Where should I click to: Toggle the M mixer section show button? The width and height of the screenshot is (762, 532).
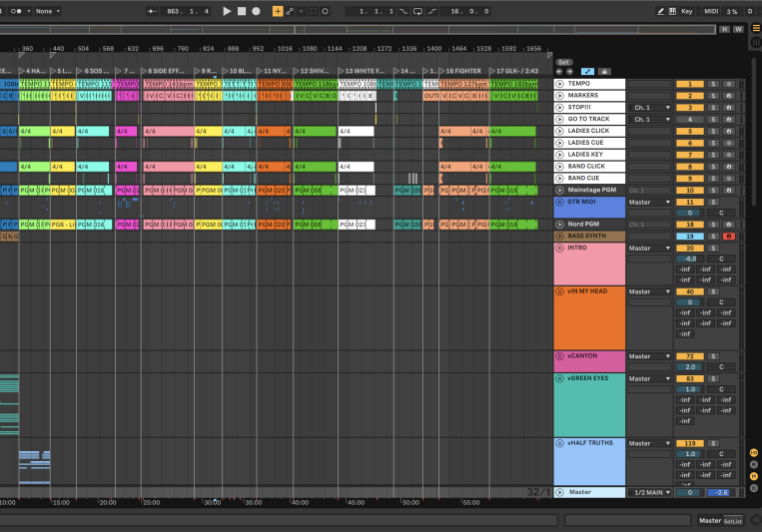[x=754, y=476]
